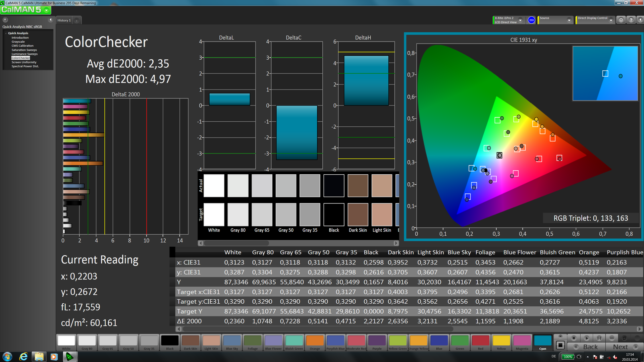Open Internet Explorer from the taskbar

point(23,357)
